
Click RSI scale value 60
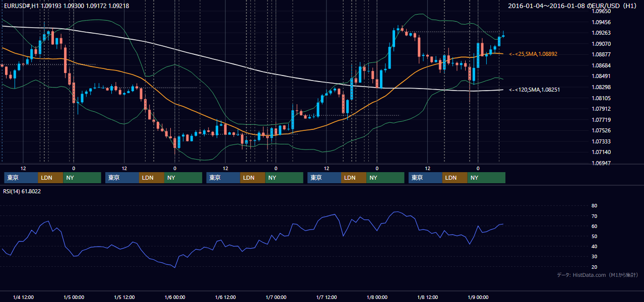(595, 226)
